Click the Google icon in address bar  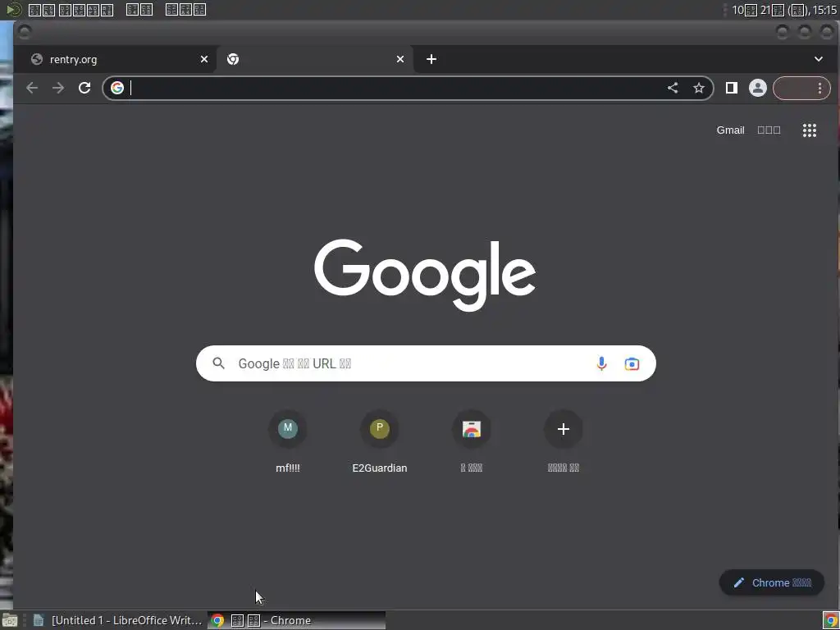click(x=117, y=88)
